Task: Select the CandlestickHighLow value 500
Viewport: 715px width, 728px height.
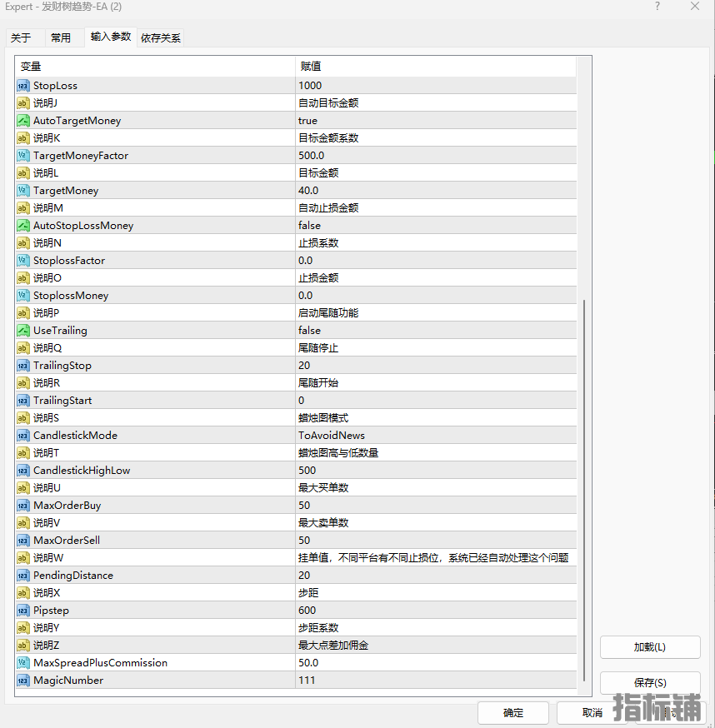Action: (x=436, y=471)
